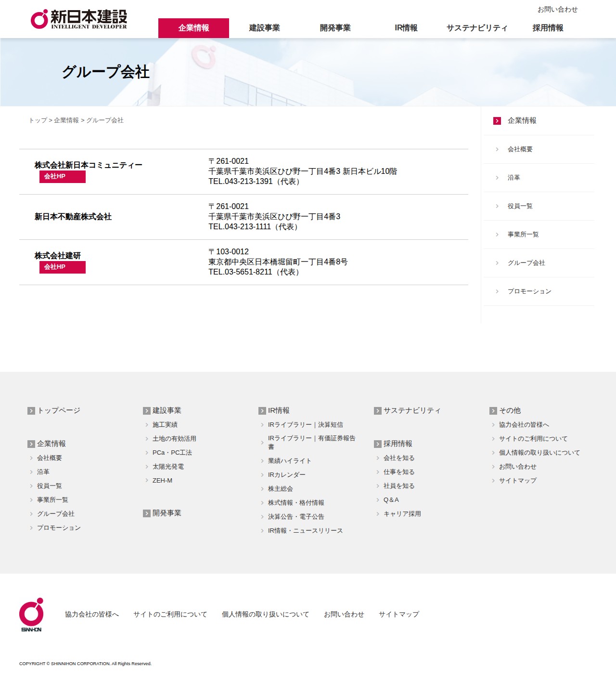Viewport: 616px width, 695px height.
Task: Click 協力会社の皆様へ in the その他 column
Action: (524, 425)
